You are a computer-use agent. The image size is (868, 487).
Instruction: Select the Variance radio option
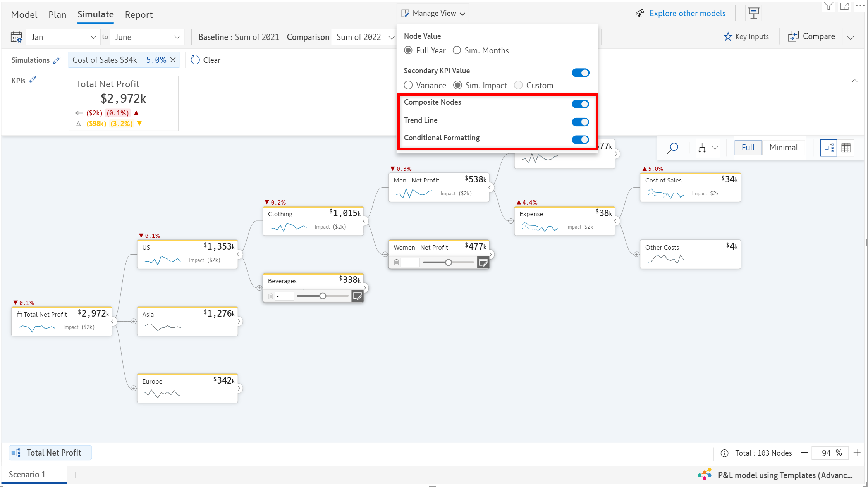coord(408,85)
